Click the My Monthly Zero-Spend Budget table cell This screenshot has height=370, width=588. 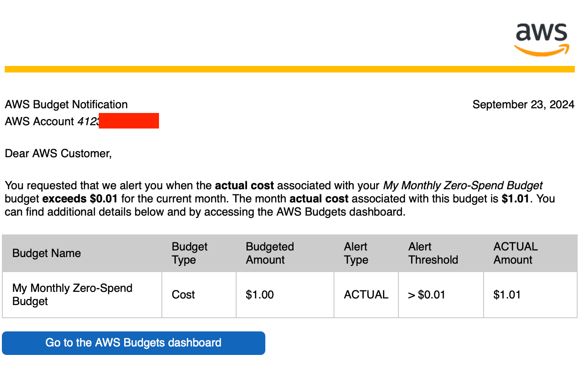(72, 295)
